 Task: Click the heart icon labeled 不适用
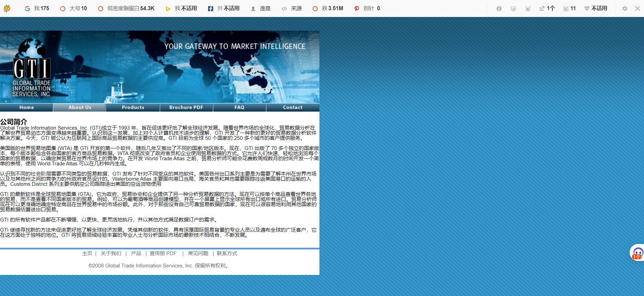(x=596, y=9)
